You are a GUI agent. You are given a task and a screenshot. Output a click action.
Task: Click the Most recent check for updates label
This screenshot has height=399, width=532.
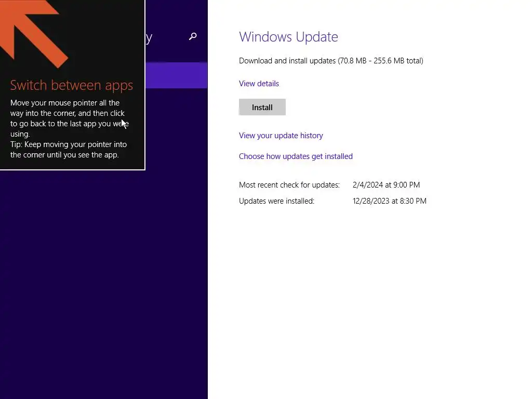click(x=289, y=185)
